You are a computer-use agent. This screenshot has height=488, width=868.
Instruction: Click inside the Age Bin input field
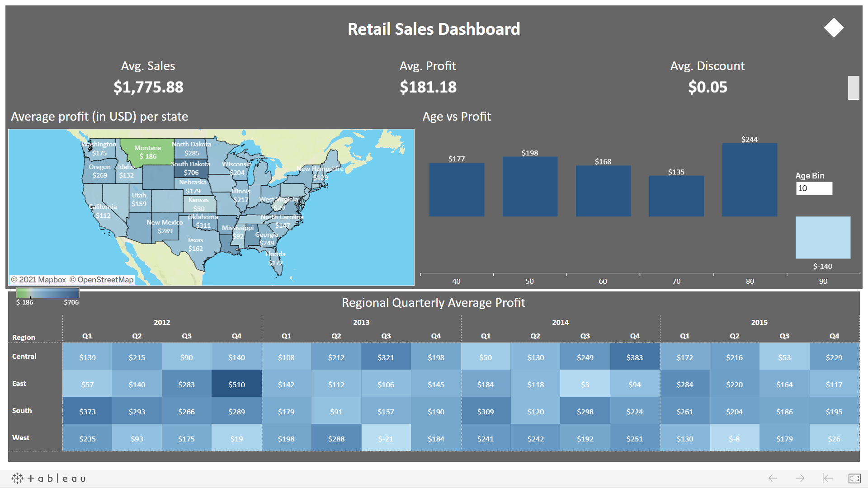(814, 188)
